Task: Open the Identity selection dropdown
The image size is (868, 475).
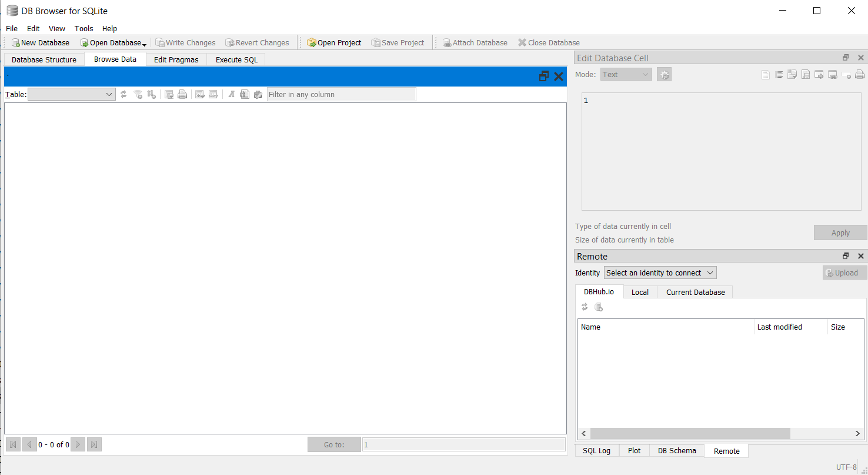Action: pyautogui.click(x=660, y=273)
